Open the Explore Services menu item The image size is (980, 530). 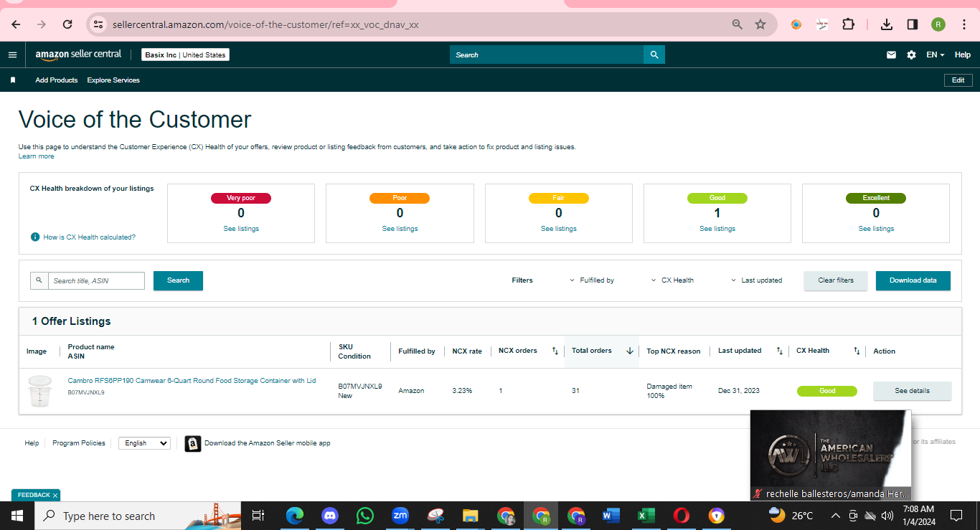click(113, 80)
